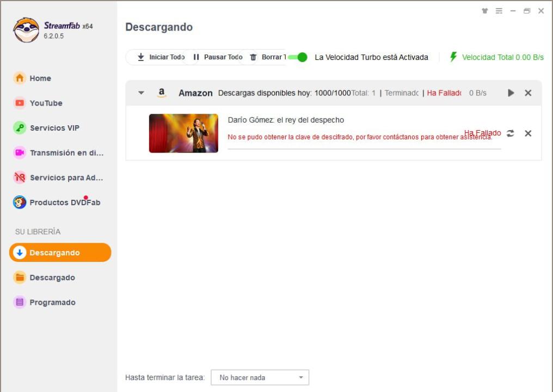Screen dimensions: 553x392
Task: Click 'La Velocidad Turbo está Activada' label
Action: click(371, 57)
